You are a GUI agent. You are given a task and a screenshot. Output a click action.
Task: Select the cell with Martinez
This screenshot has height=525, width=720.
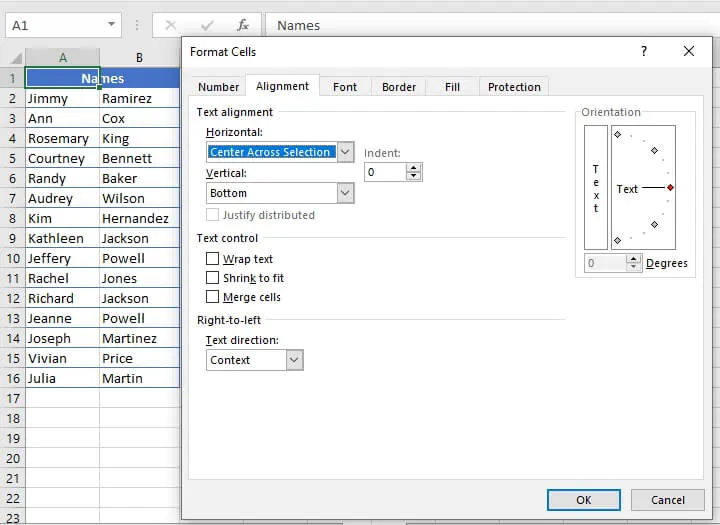point(140,339)
